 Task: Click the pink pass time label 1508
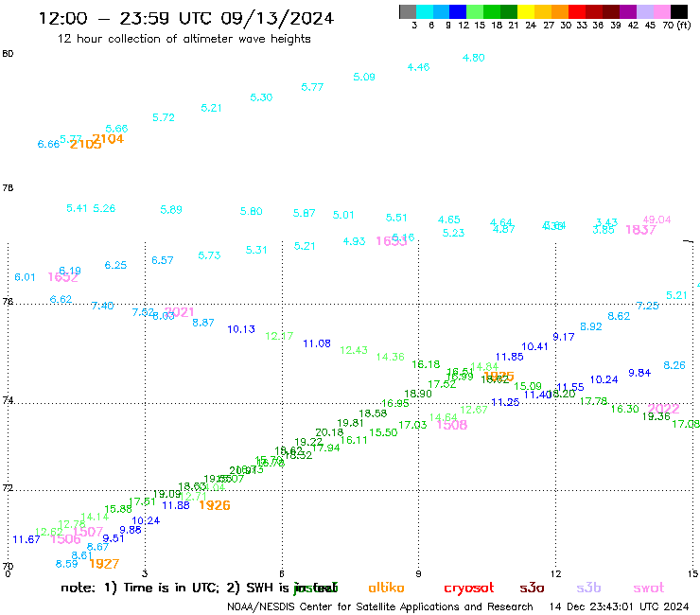pyautogui.click(x=452, y=425)
